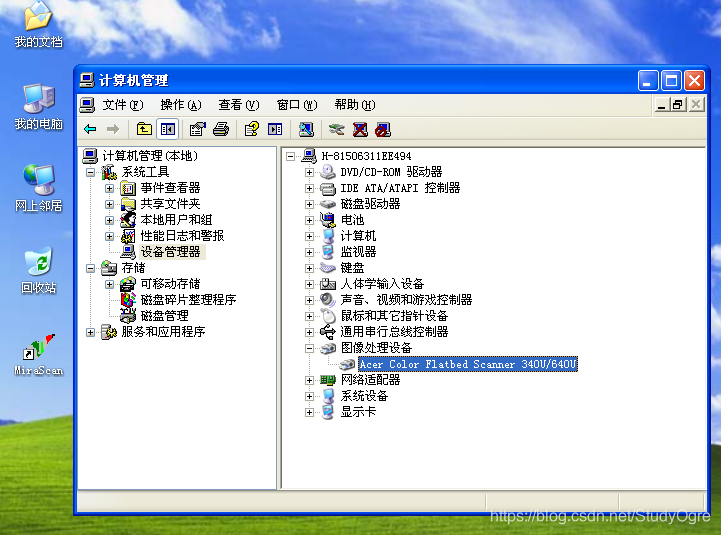Select IDE ATA/ATAPI 控制器 category
The width and height of the screenshot is (721, 535).
400,188
